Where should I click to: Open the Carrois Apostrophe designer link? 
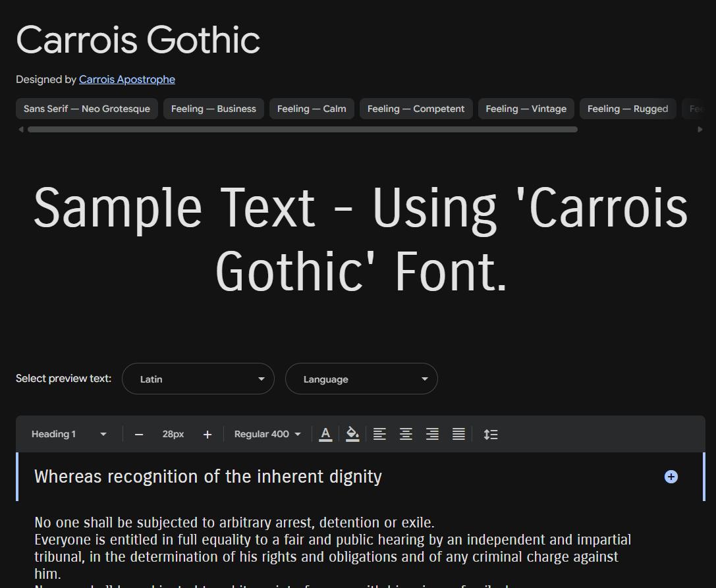(127, 80)
